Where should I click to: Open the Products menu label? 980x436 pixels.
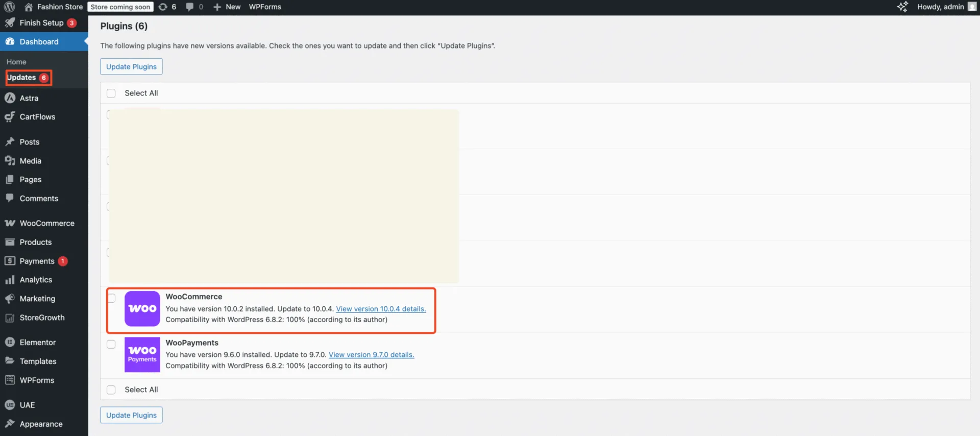pyautogui.click(x=36, y=242)
